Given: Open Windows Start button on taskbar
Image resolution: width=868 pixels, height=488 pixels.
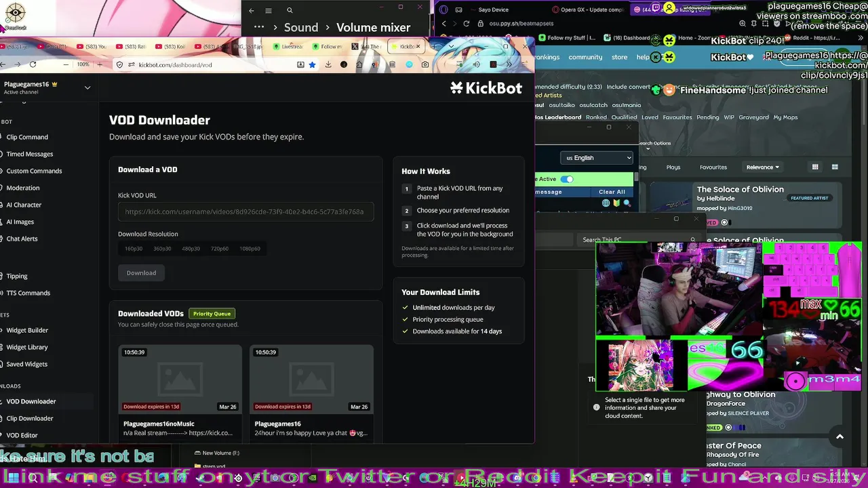Looking at the screenshot, I should (13, 478).
